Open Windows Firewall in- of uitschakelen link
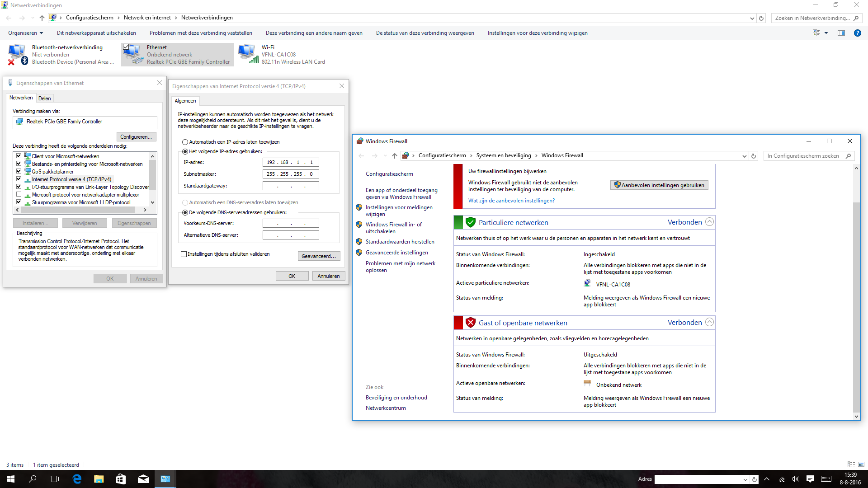Image resolution: width=868 pixels, height=488 pixels. coord(393,228)
